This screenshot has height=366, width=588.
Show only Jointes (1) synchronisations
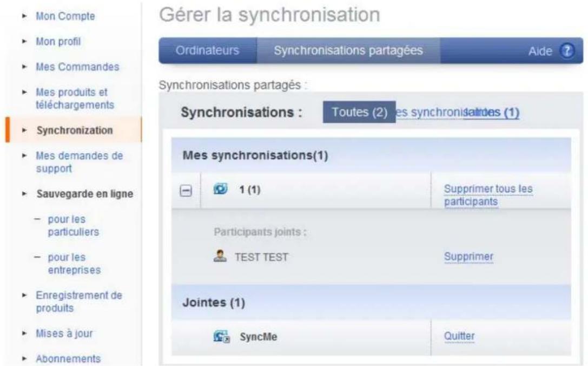click(491, 112)
